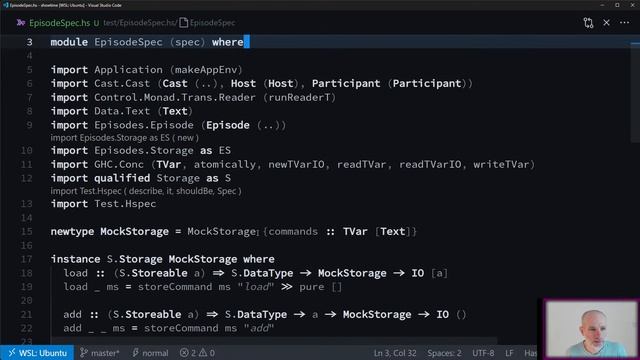Image resolution: width=640 pixels, height=360 pixels.
Task: Click 'newTVarIO' in the GHC.Conc import
Action: click(296, 164)
